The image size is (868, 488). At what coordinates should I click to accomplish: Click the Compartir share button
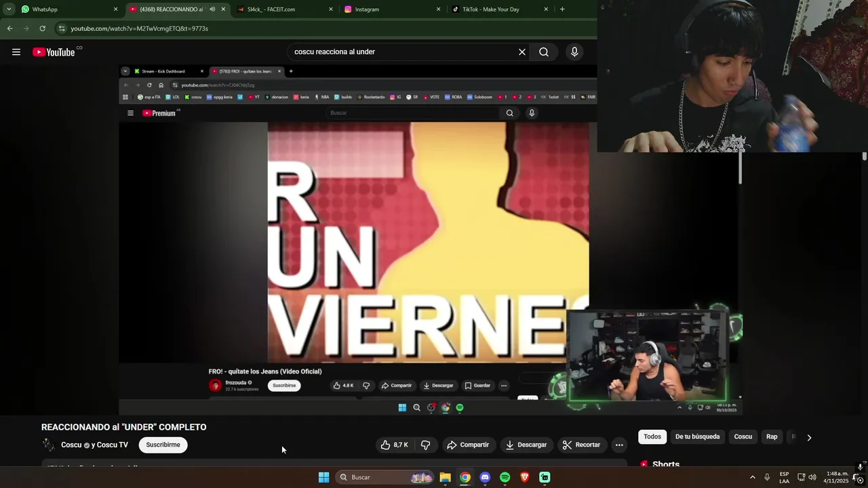pyautogui.click(x=468, y=445)
